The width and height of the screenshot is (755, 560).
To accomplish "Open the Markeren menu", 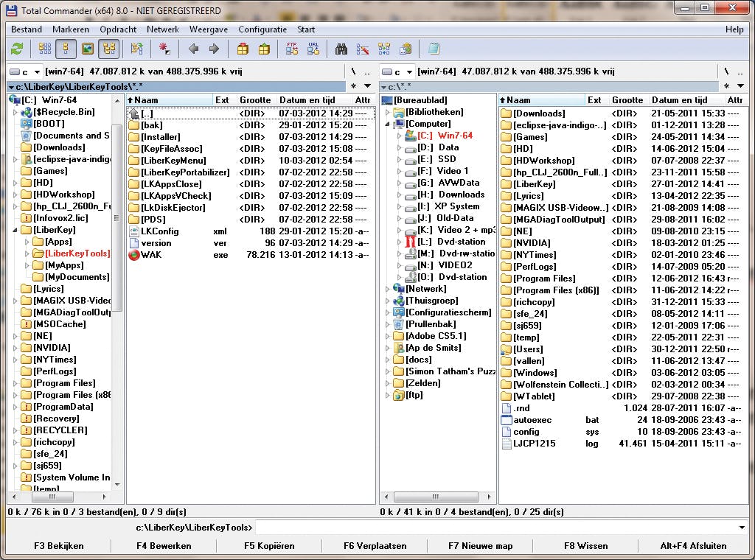I will click(71, 29).
